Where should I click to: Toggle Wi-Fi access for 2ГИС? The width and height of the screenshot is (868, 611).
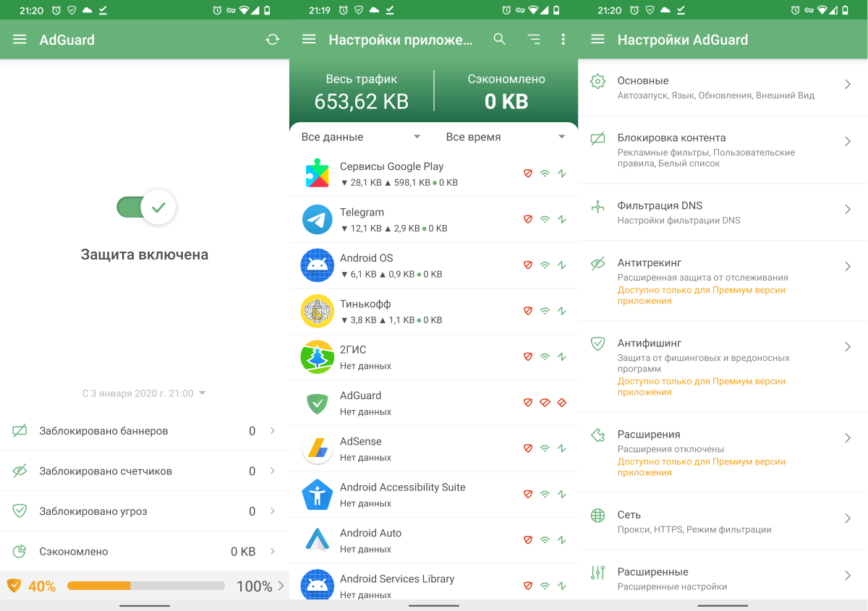pyautogui.click(x=545, y=356)
